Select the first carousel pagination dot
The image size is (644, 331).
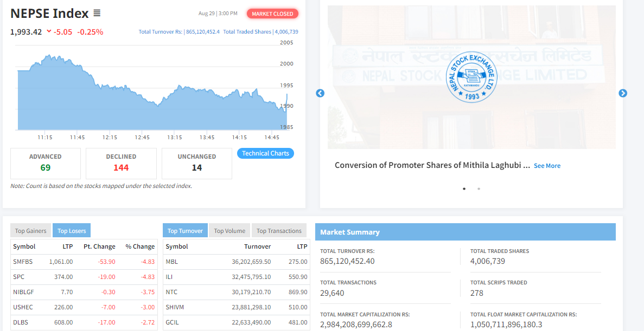point(464,189)
